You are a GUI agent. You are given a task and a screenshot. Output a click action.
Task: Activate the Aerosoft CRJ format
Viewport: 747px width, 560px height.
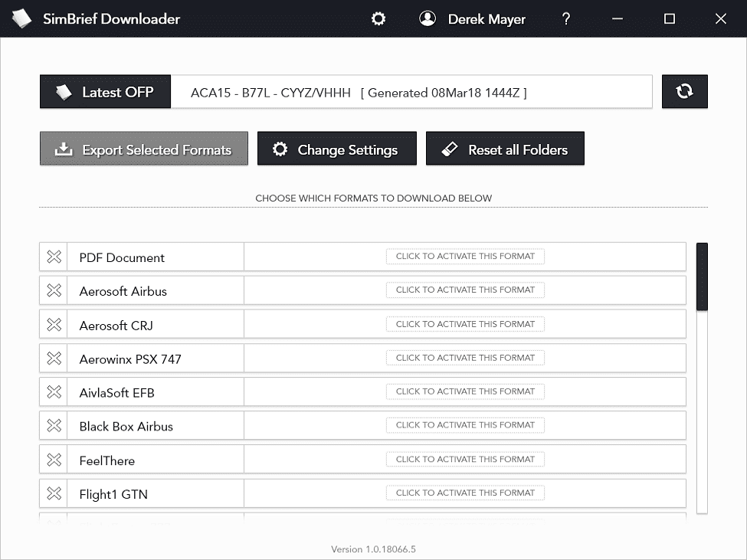tap(465, 324)
